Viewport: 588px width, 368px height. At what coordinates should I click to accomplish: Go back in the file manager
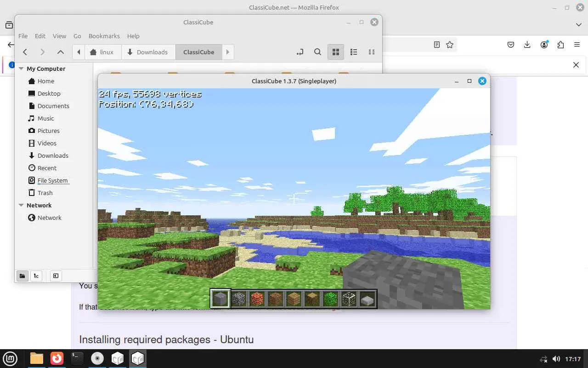coord(25,52)
